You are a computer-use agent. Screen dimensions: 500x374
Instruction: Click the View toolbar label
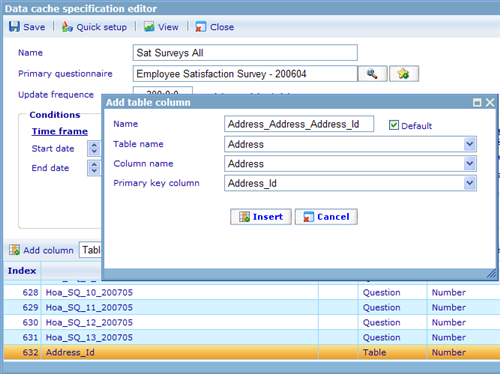coord(168,27)
